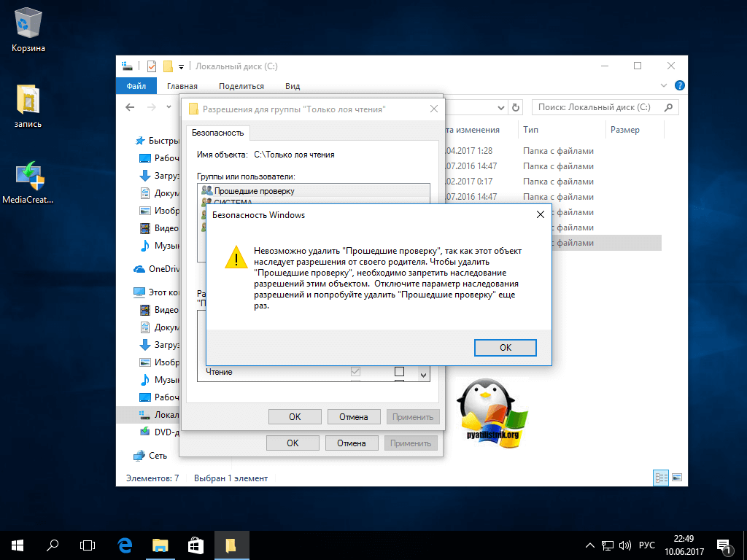Image resolution: width=747 pixels, height=560 pixels.
Task: Click OK in the Безопасность Windows warning
Action: (x=506, y=348)
